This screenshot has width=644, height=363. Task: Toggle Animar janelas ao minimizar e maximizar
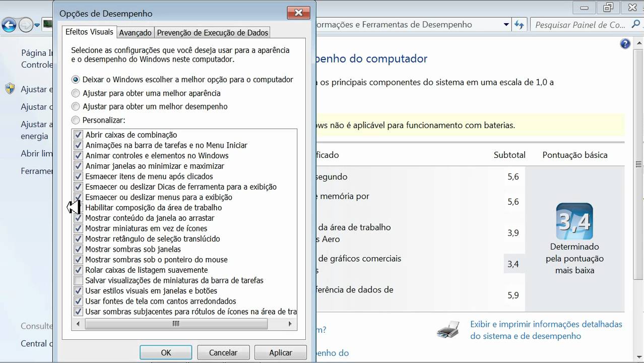tap(78, 166)
